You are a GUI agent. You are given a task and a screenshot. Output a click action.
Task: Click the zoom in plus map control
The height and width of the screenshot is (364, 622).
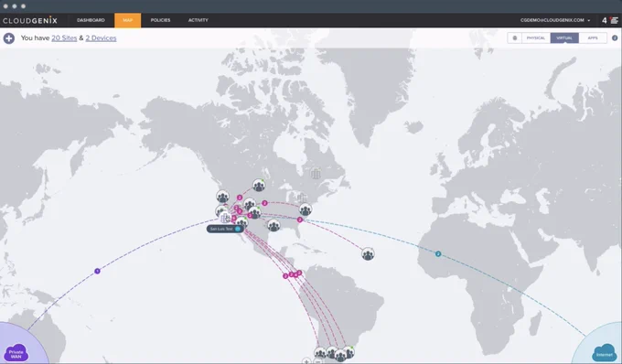pyautogui.click(x=306, y=361)
